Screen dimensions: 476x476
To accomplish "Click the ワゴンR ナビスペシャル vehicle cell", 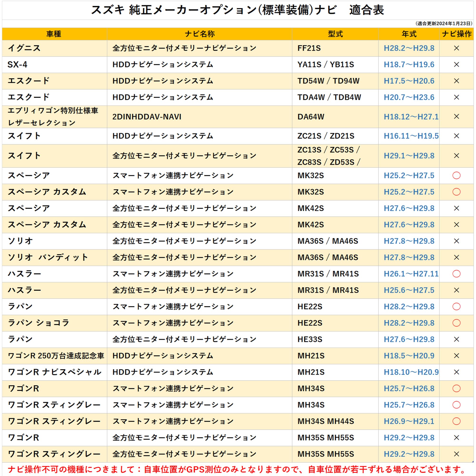I will pyautogui.click(x=55, y=372).
